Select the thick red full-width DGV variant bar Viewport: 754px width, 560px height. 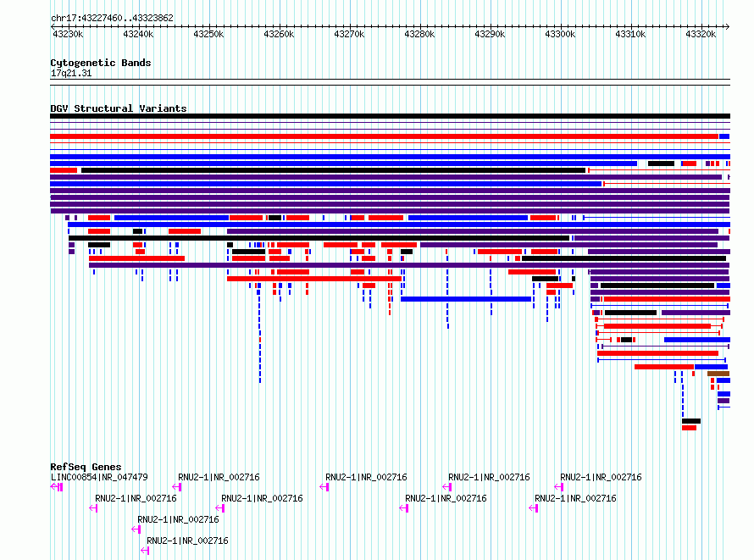click(385, 136)
